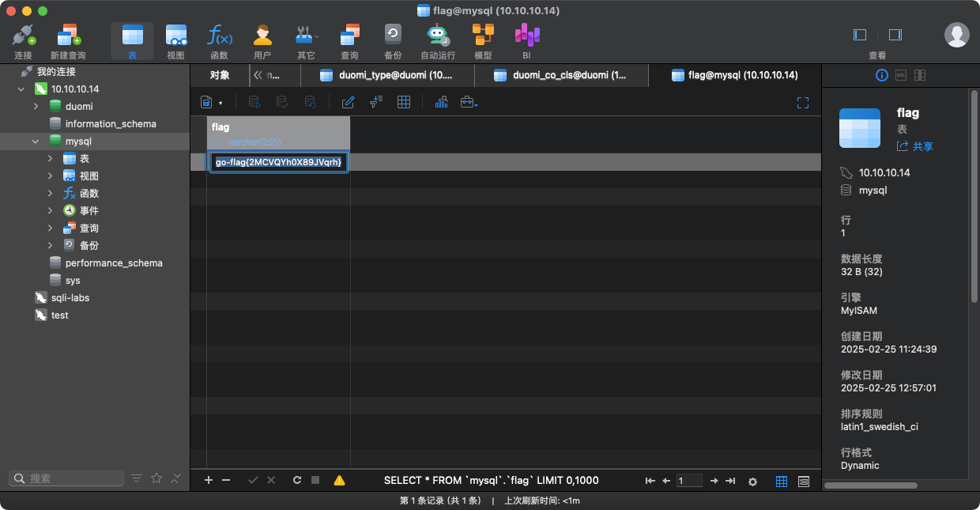Screen dimensions: 980x510
Task: Open the 新建查询 new query tool
Action: pos(67,41)
